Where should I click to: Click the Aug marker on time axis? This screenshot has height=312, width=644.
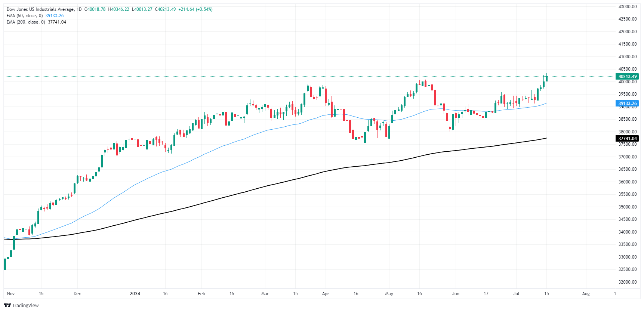586,294
